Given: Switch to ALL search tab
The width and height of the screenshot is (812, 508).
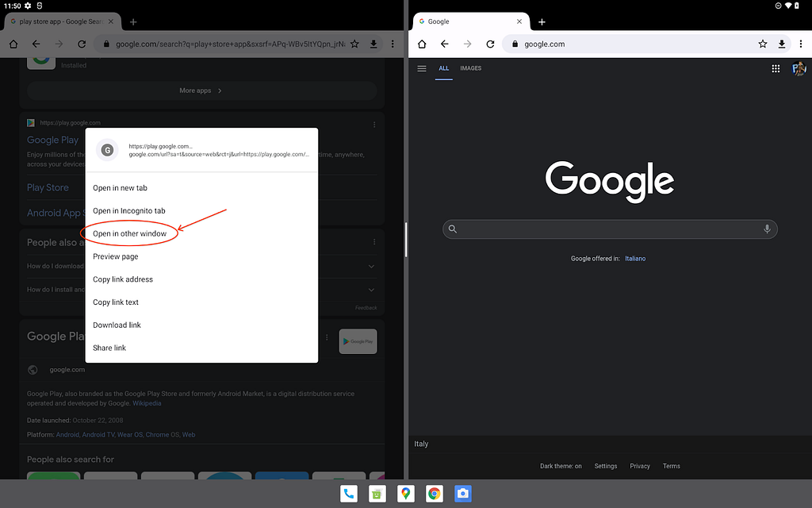Looking at the screenshot, I should click(x=444, y=68).
